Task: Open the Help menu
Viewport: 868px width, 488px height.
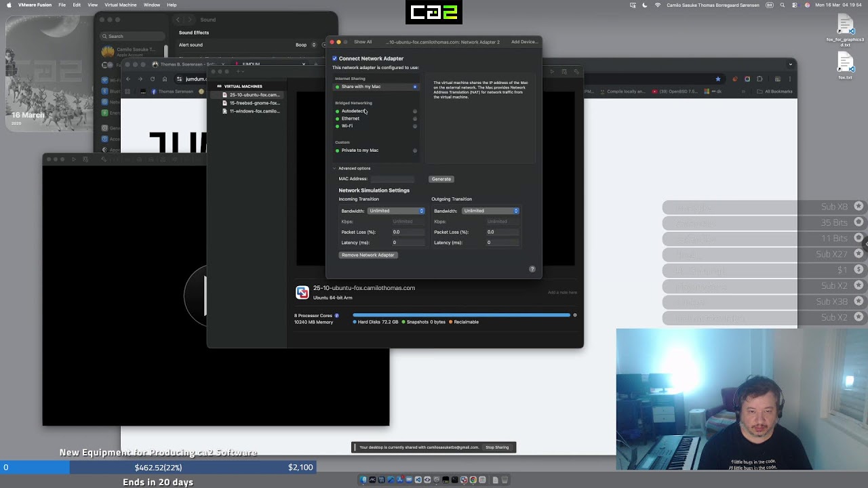Action: coord(172,5)
